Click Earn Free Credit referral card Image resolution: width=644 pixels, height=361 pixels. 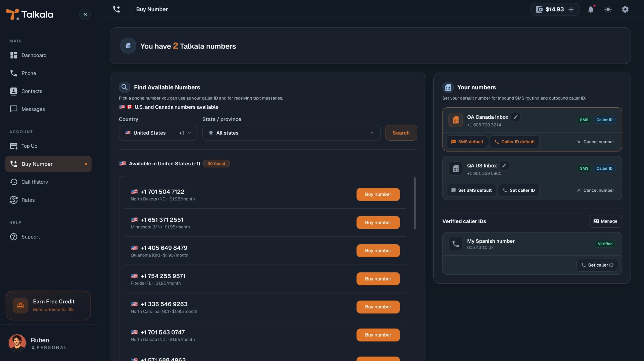click(x=48, y=305)
